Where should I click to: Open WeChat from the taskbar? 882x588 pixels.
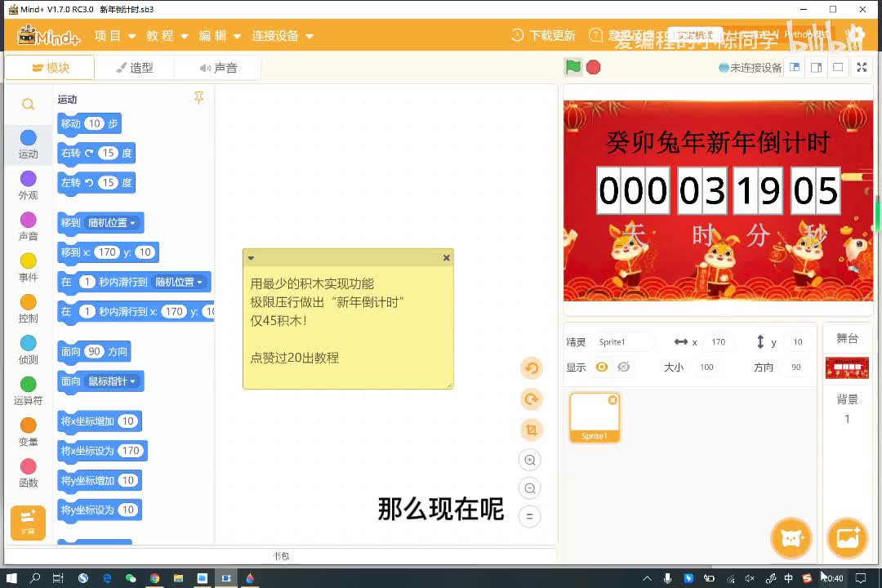point(131,578)
